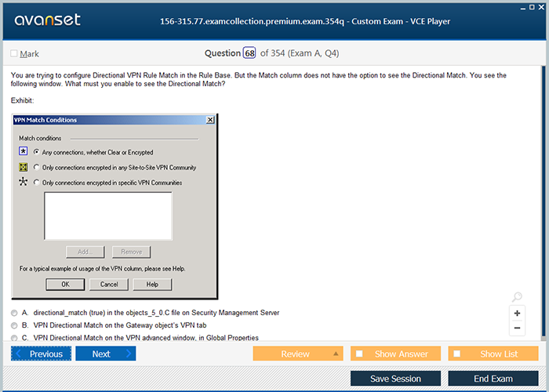Viewport: 549px width, 392px height.
Task: Click the VPN communities list box
Action: [108, 216]
